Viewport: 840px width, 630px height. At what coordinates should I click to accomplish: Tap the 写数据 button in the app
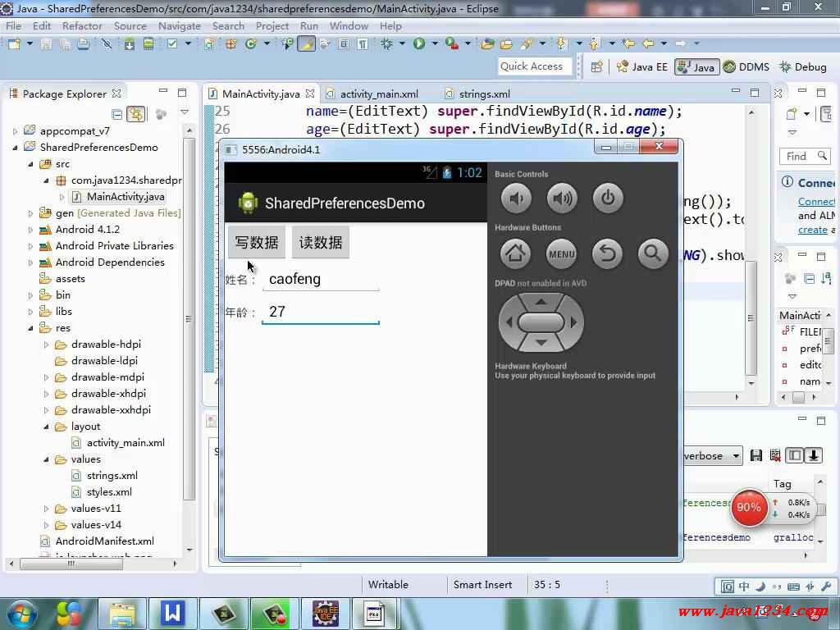[x=256, y=242]
